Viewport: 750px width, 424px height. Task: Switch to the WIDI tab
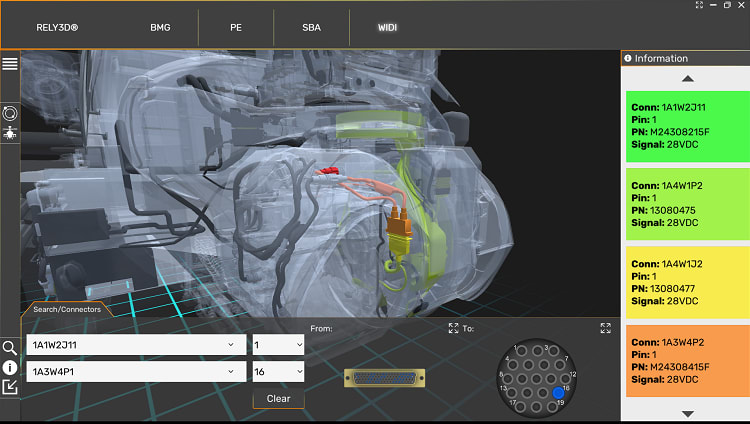(387, 27)
